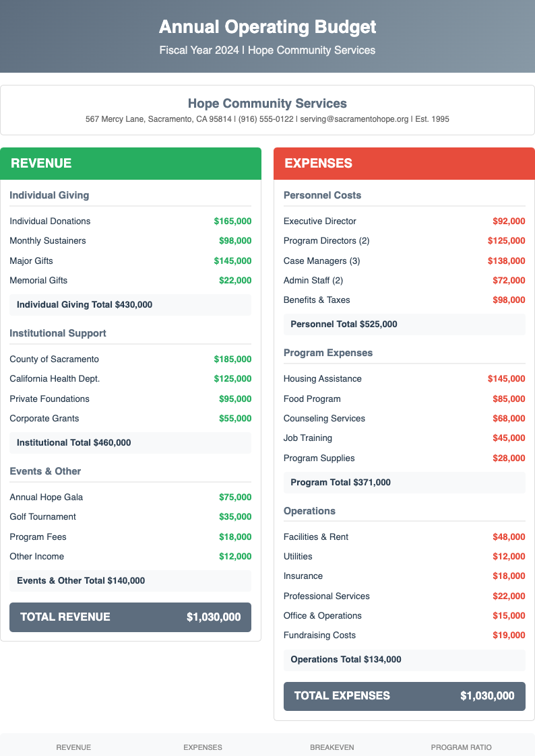535x756 pixels.
Task: Click the Hope Community Services organization heading
Action: (267, 103)
